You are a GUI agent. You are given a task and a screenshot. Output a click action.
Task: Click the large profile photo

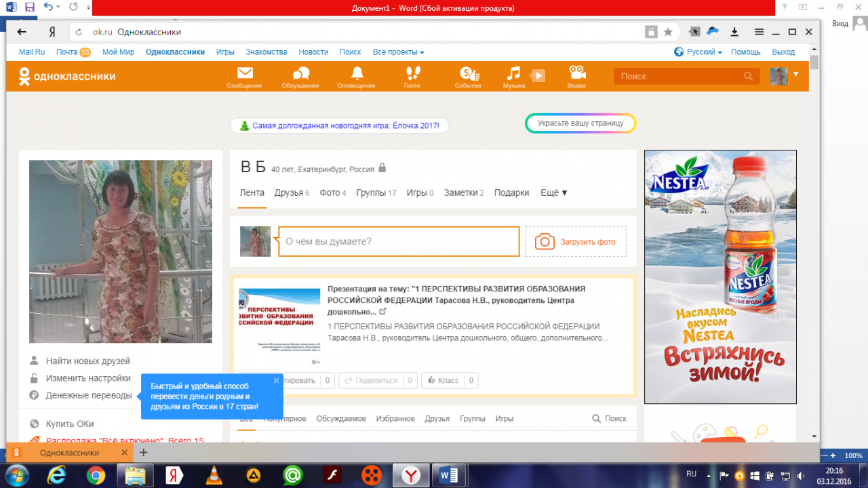121,251
